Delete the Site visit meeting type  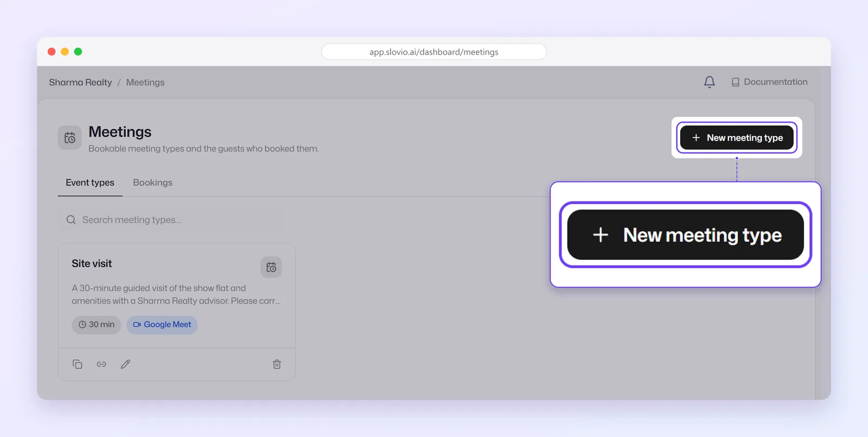pyautogui.click(x=277, y=364)
